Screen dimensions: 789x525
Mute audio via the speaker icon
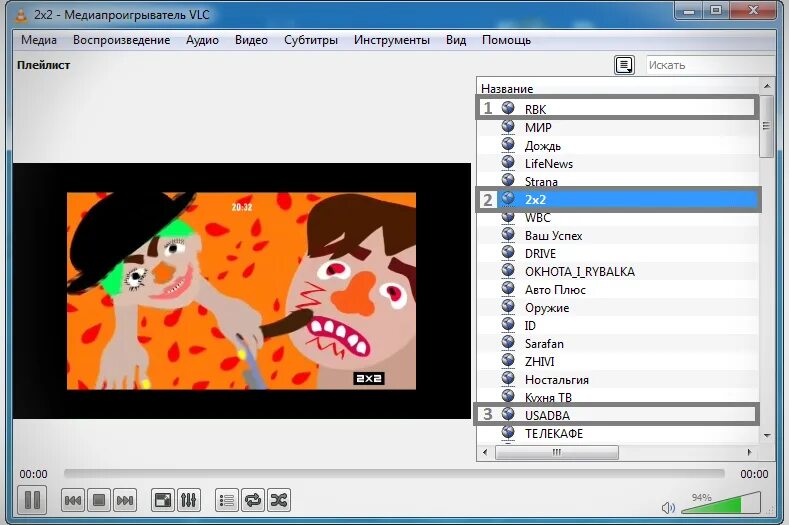click(668, 507)
